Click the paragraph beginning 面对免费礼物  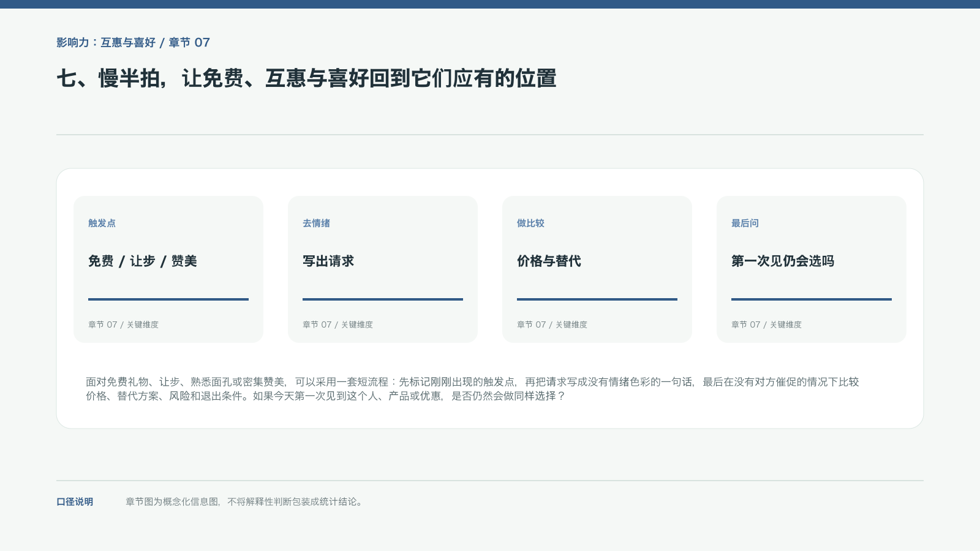tap(472, 389)
